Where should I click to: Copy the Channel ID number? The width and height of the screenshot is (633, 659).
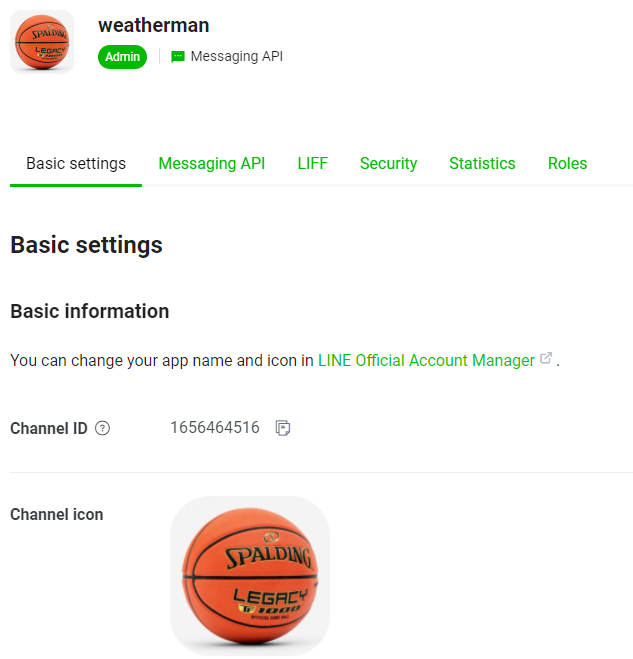pyautogui.click(x=282, y=428)
